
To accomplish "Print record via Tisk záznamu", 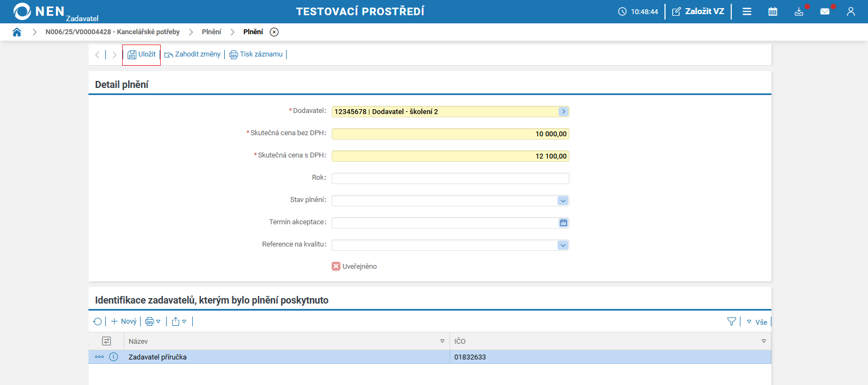I will (x=256, y=54).
